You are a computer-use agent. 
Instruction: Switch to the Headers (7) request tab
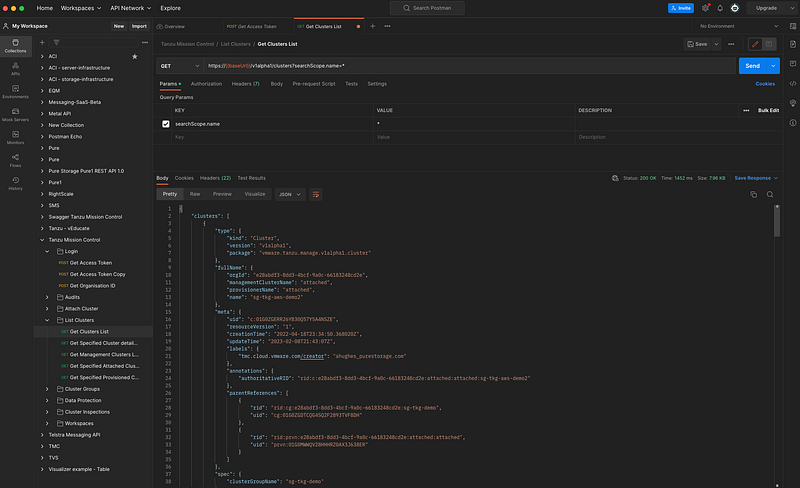point(245,84)
